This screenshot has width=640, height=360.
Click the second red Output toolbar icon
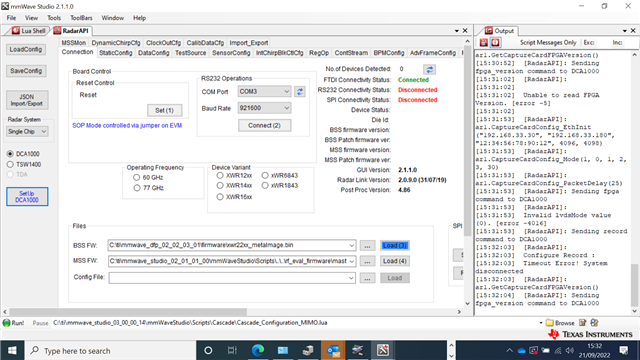tap(495, 42)
